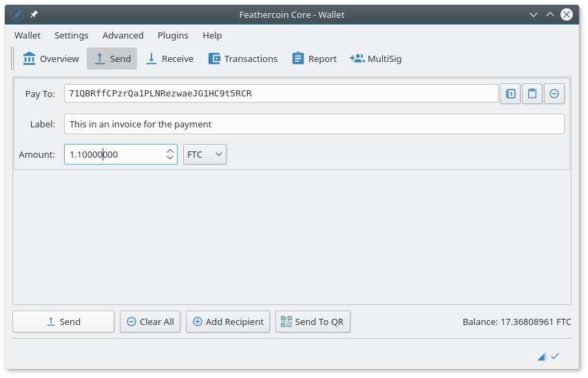The image size is (588, 378).
Task: Open the Wallet menu
Action: coord(28,36)
